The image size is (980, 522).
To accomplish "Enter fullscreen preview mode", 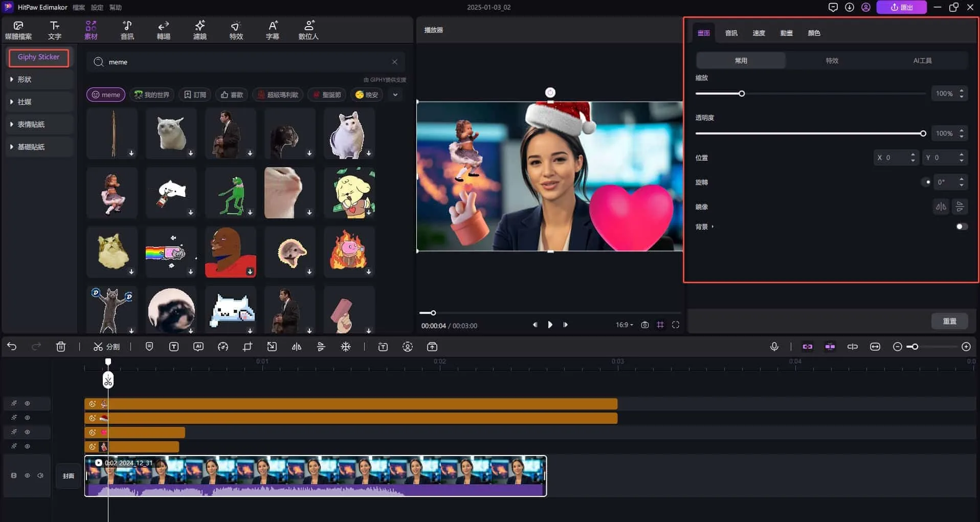I will point(676,325).
